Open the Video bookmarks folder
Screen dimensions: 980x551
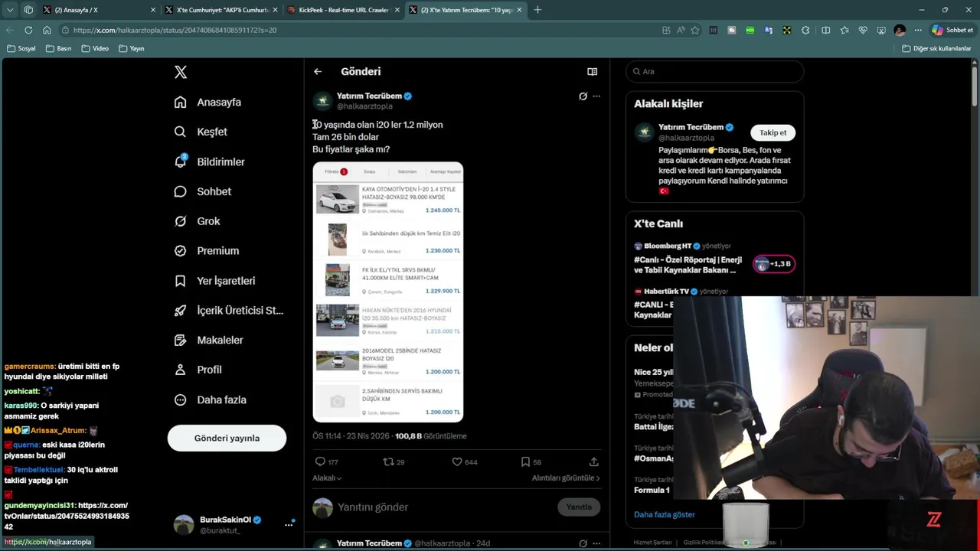click(x=95, y=48)
